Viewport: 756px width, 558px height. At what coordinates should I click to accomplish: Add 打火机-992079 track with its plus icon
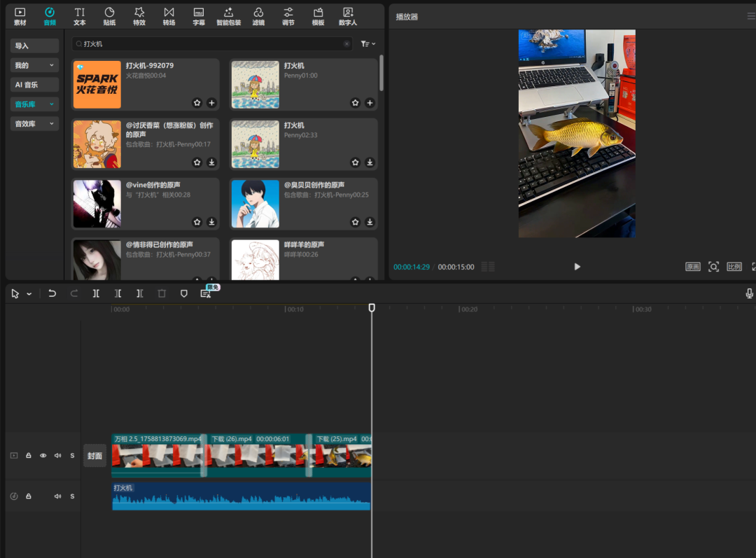tap(212, 103)
